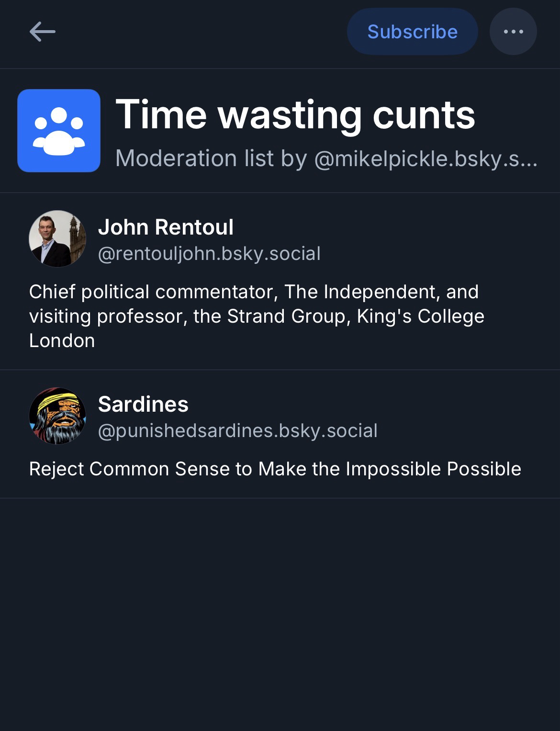Click the "Moderation list by" label

coord(211,158)
